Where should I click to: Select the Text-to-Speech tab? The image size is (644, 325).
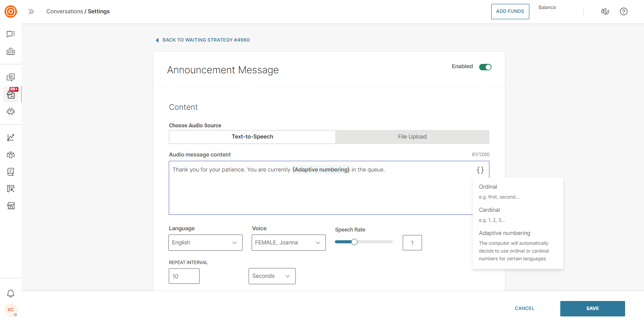pyautogui.click(x=252, y=137)
